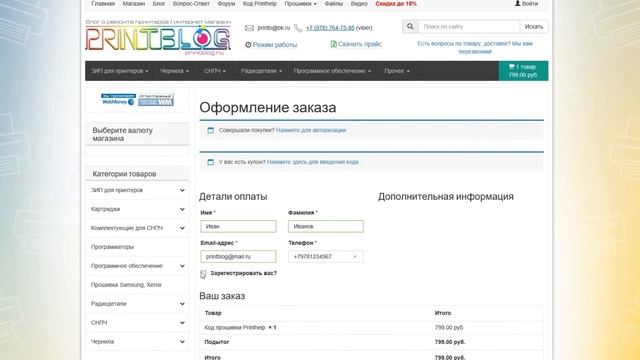Click Код прошивки Printhelp order row

coord(371,328)
